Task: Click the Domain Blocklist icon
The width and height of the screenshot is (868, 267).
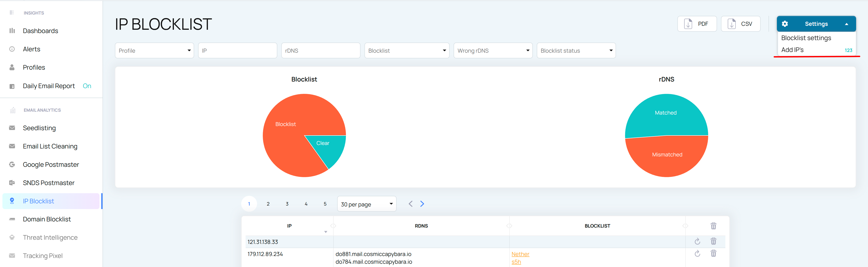Action: (x=12, y=219)
